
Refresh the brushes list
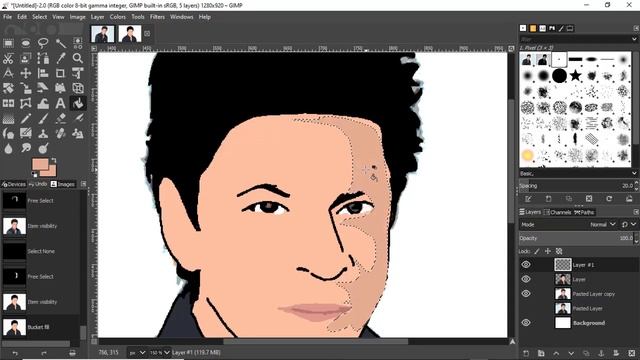click(x=609, y=199)
